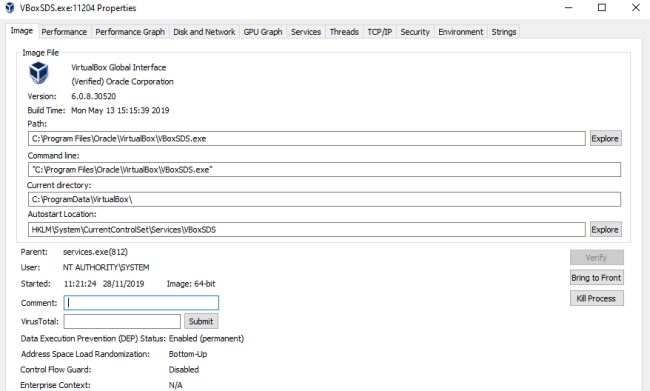Click the version number 6.0.8.30520
The image size is (650, 391).
point(94,96)
